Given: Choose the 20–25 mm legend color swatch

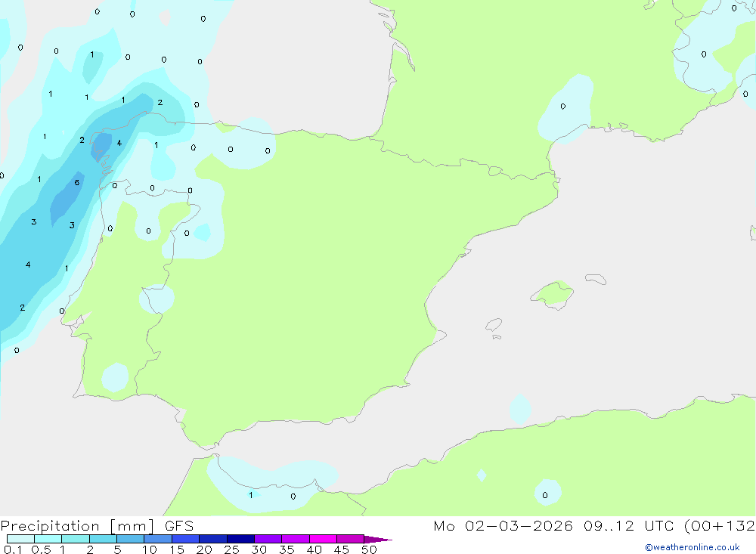Looking at the screenshot, I should [213, 539].
